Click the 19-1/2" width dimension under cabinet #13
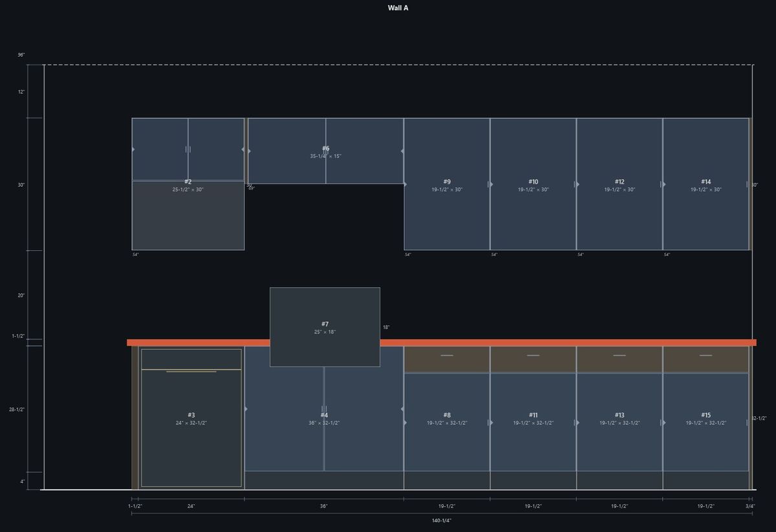This screenshot has height=532, width=776. coord(620,506)
